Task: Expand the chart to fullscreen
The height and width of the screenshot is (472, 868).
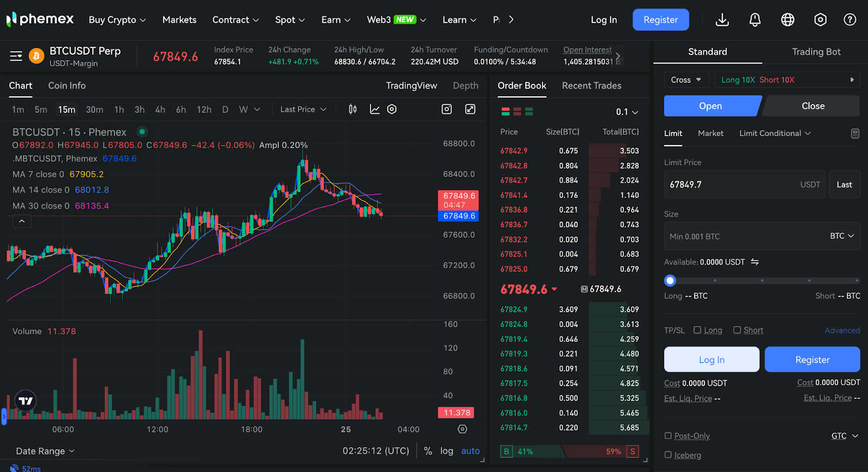Action: pyautogui.click(x=470, y=109)
